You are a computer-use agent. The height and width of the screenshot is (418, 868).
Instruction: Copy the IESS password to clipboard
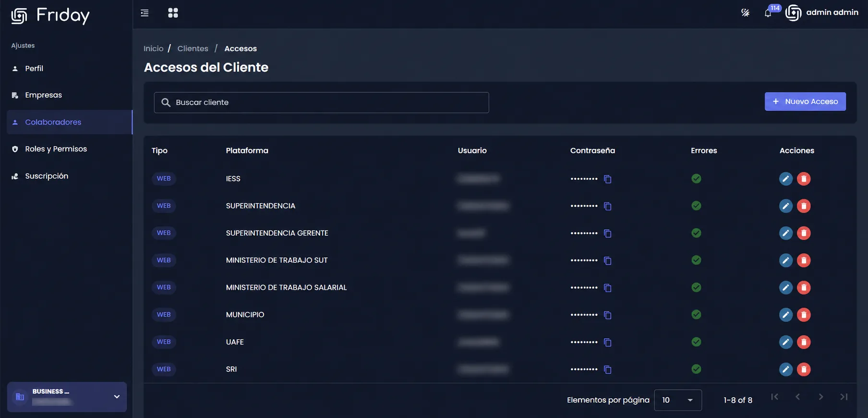tap(607, 179)
